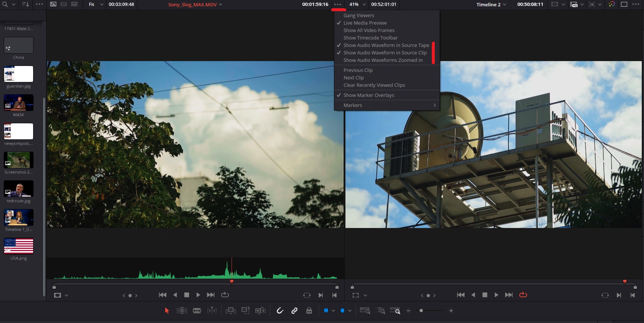Image resolution: width=644 pixels, height=323 pixels.
Task: Open media pool options three-dot menu
Action: [x=39, y=4]
